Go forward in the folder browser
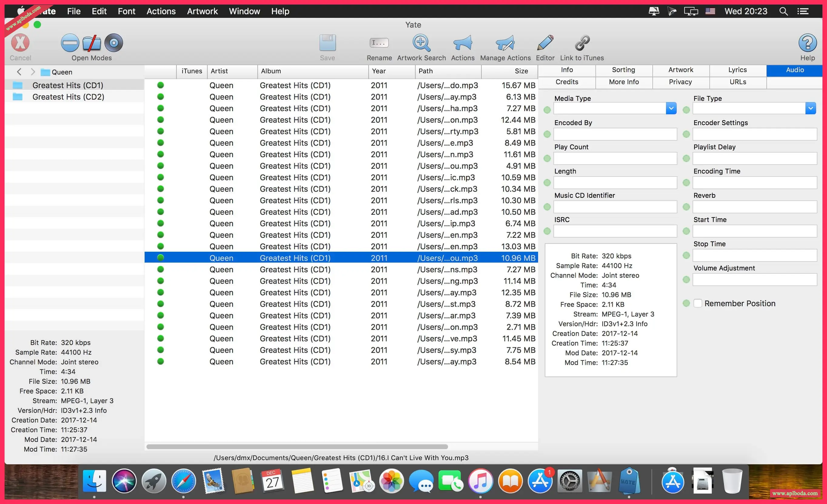 [x=32, y=72]
